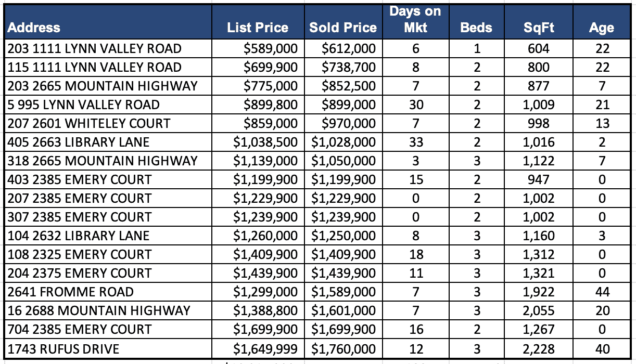Select the $1,601,000 sold price cell
The image size is (636, 364).
coord(344,311)
